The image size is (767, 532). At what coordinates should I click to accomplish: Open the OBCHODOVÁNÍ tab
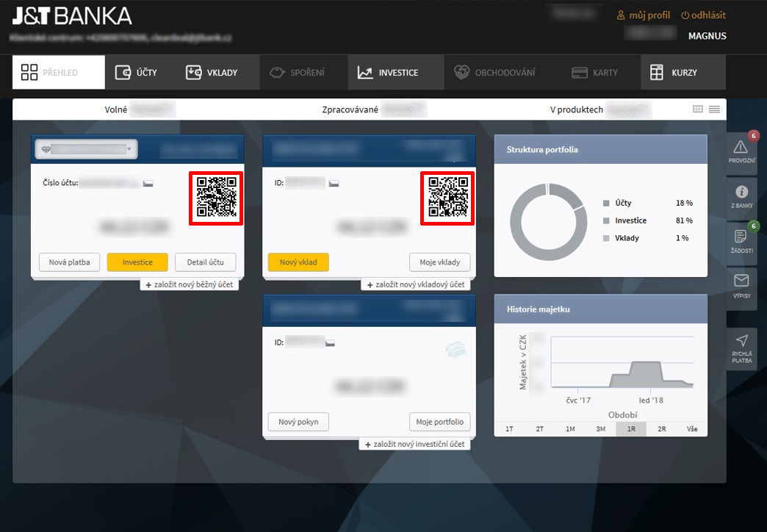click(494, 73)
